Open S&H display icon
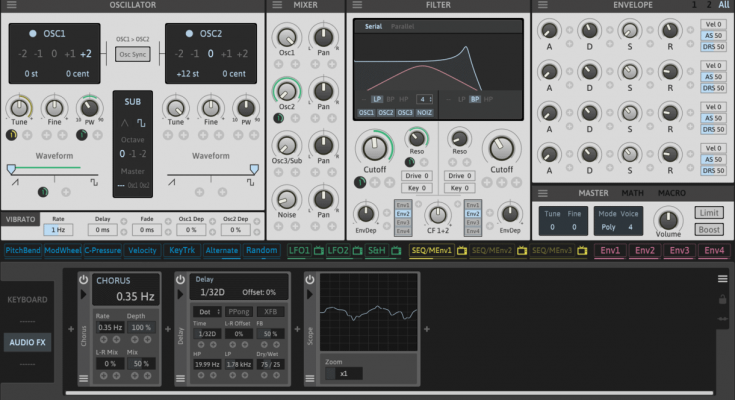Screen dimensions: 735x400 [396, 251]
